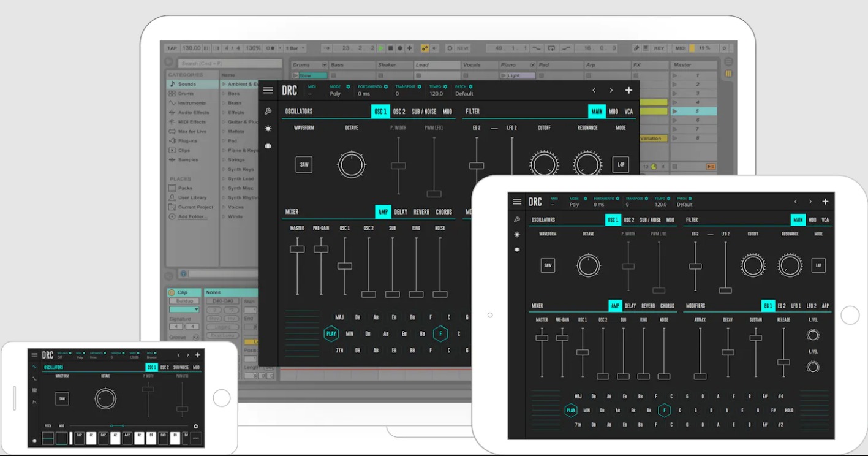Toggle the PLAY hexagon on the tablet DRC

pyautogui.click(x=571, y=411)
